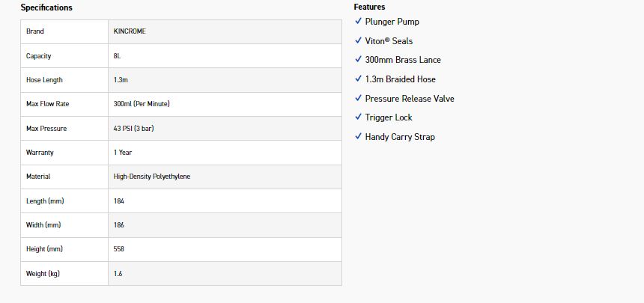Click the Features heading
Screen dimensions: 644x303
pyautogui.click(x=369, y=7)
